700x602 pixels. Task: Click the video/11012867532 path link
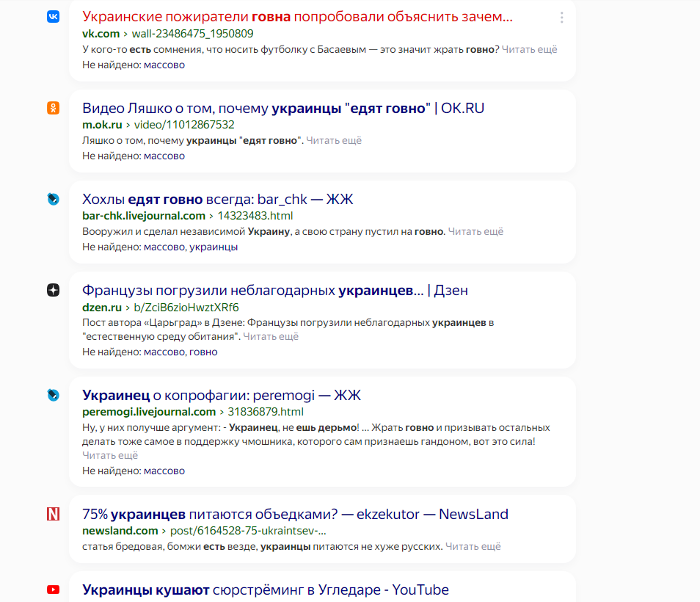click(184, 125)
